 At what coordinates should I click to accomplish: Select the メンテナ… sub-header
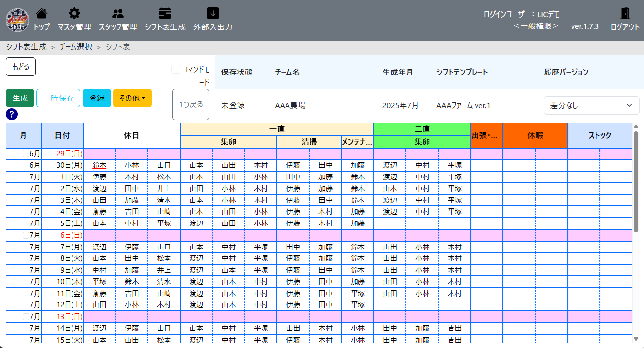[357, 142]
